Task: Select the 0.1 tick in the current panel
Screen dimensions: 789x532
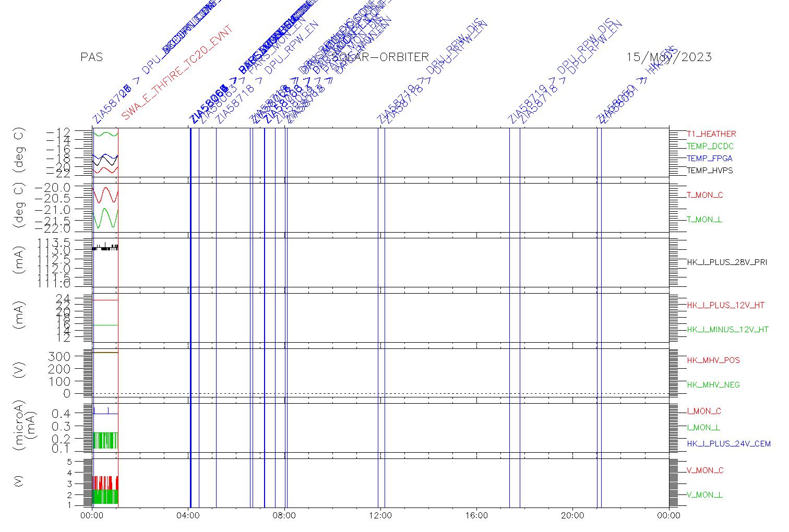Action: (61, 449)
